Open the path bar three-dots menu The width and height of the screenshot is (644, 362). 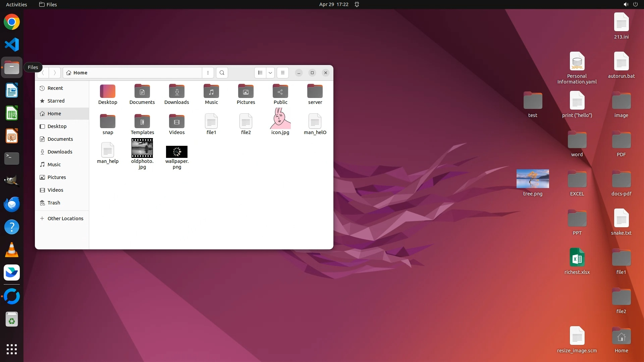pyautogui.click(x=208, y=73)
